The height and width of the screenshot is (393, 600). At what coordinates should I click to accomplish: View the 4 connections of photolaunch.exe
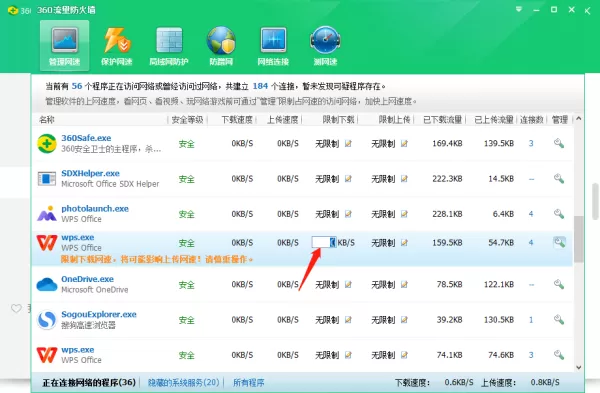click(531, 214)
